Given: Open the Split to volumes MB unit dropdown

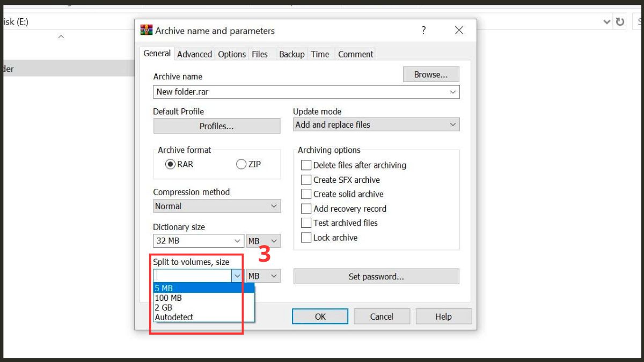Looking at the screenshot, I should (x=264, y=276).
